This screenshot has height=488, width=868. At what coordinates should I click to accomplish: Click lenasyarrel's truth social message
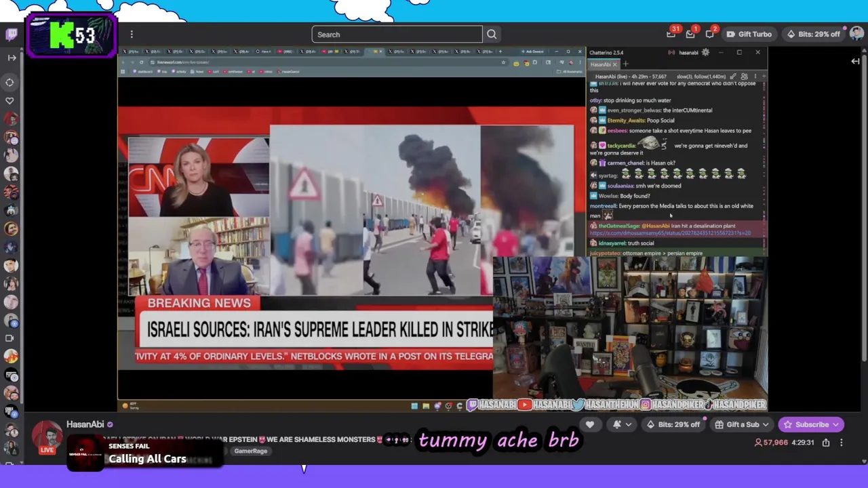622,243
